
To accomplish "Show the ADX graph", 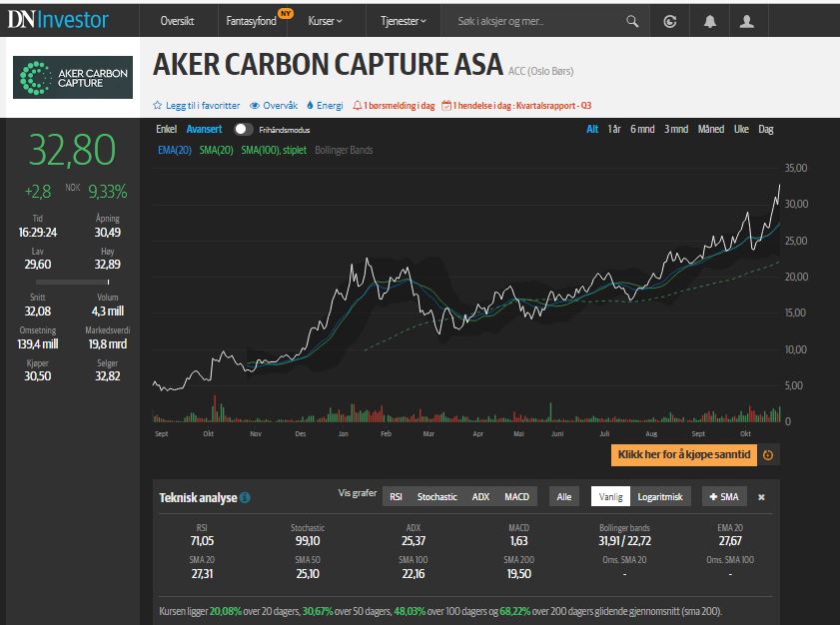I will (x=480, y=496).
